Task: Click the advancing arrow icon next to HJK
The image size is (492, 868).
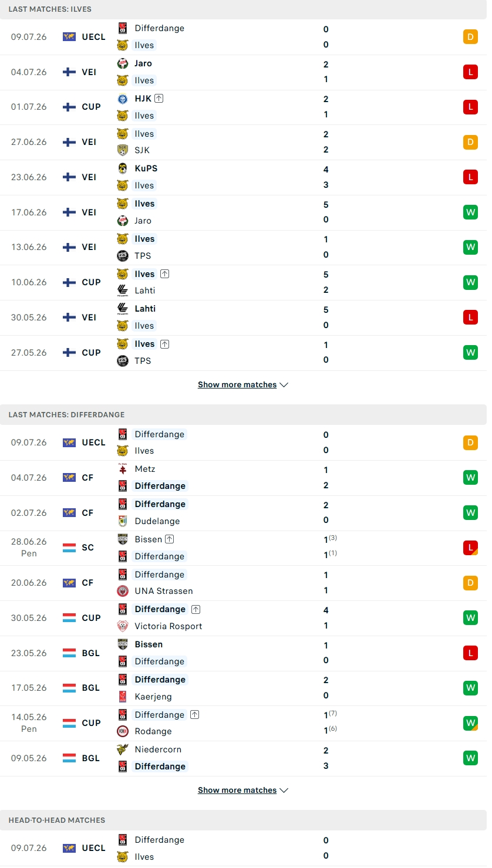Action: [159, 99]
